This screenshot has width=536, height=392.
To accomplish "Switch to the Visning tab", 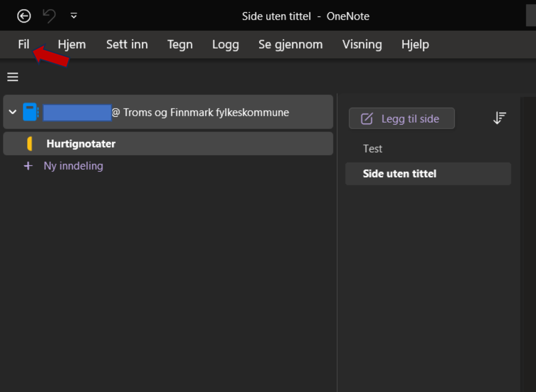I will click(362, 45).
